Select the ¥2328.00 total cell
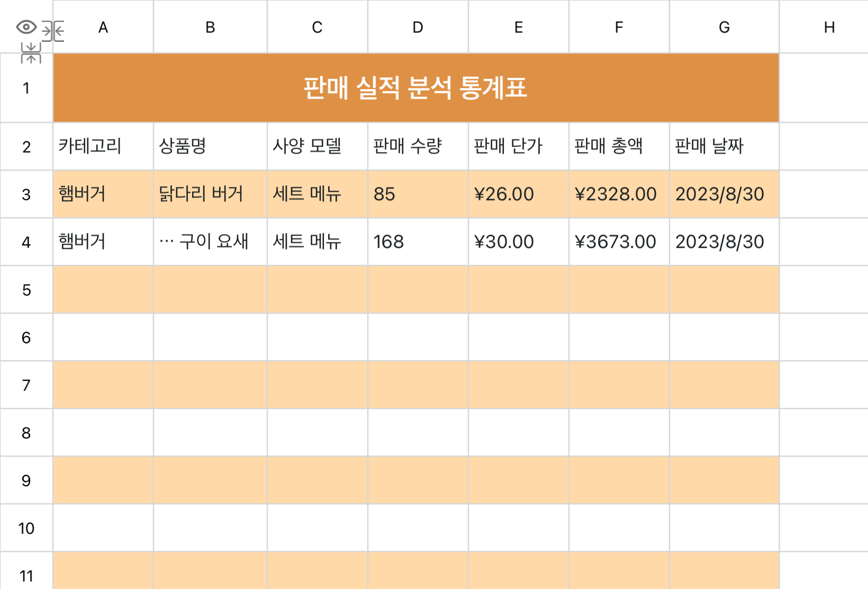This screenshot has height=589, width=868. click(x=619, y=194)
